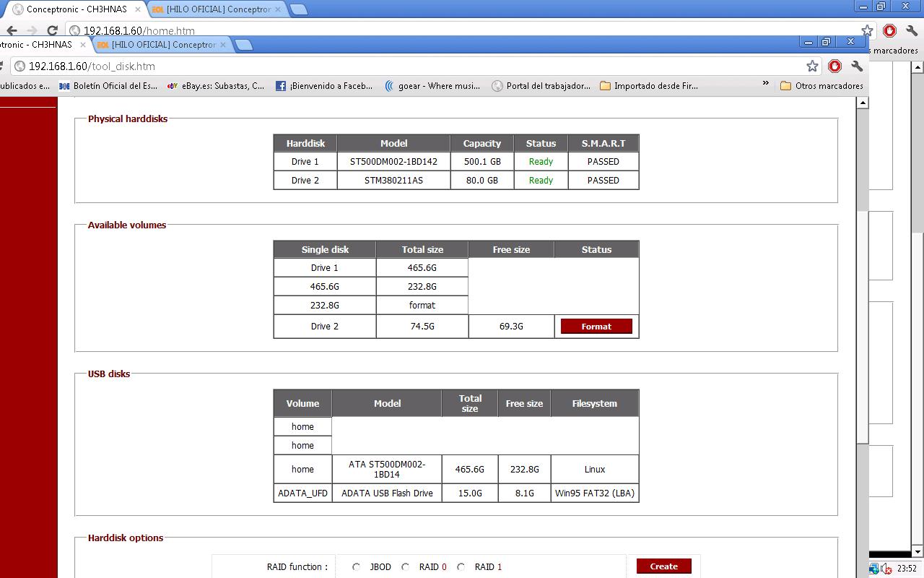Image resolution: width=924 pixels, height=578 pixels.
Task: Open the Boletín Oficial del Es... bookmark
Action: click(x=108, y=86)
